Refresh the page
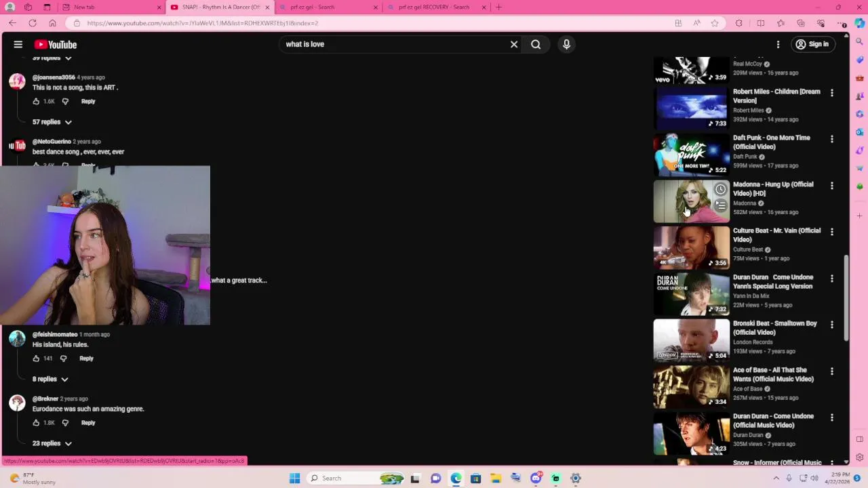The width and height of the screenshot is (868, 488). pos(32,23)
